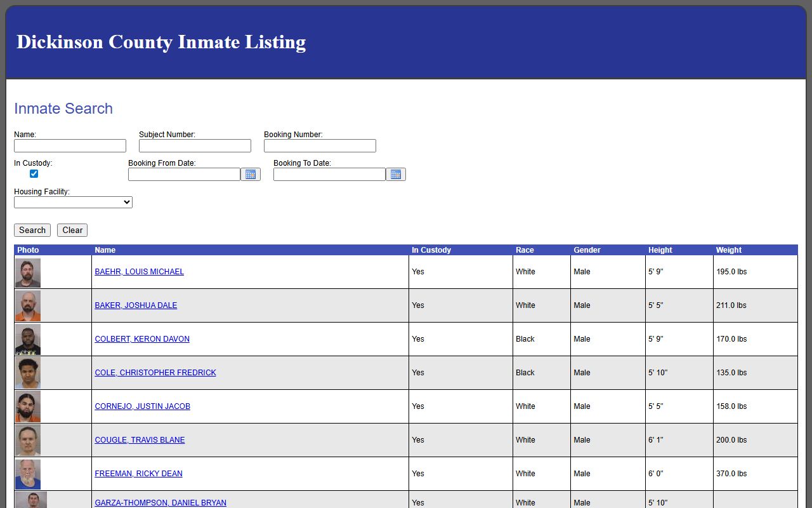Click the photo thumbnail for Travis Cougle
The image size is (812, 508).
coord(28,441)
